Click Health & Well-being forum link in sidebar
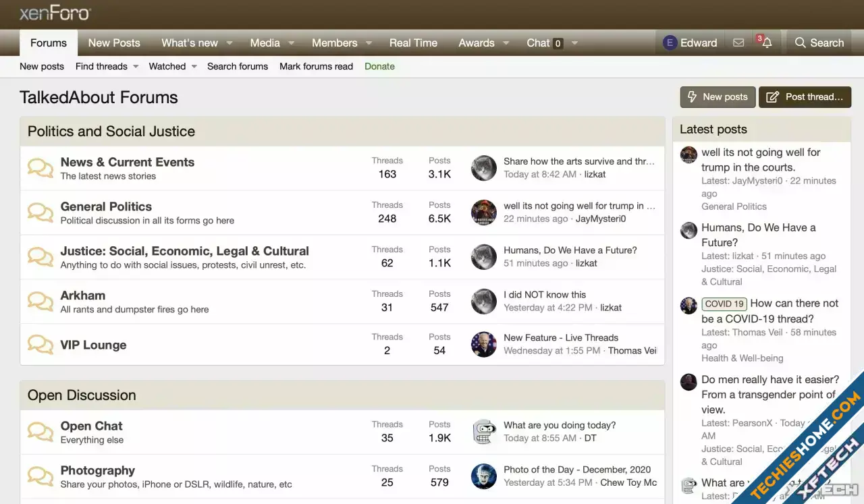This screenshot has width=864, height=504. point(742,358)
